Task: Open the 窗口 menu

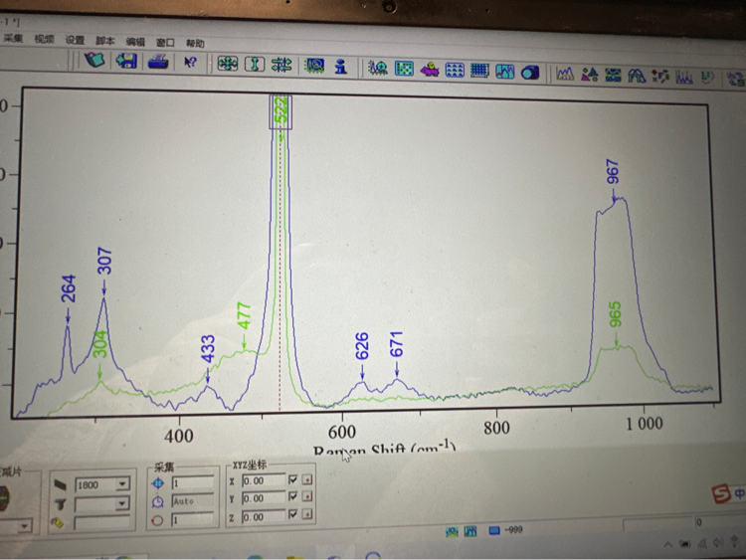Action: click(x=165, y=43)
